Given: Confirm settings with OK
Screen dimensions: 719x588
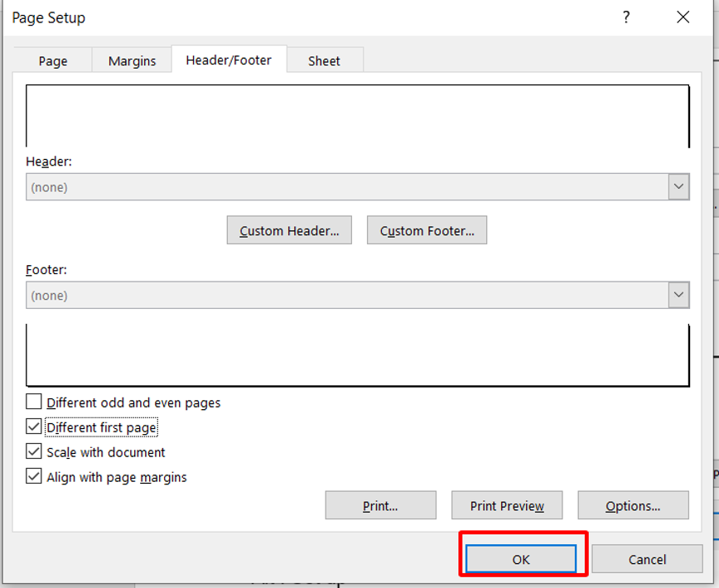Looking at the screenshot, I should pyautogui.click(x=520, y=559).
